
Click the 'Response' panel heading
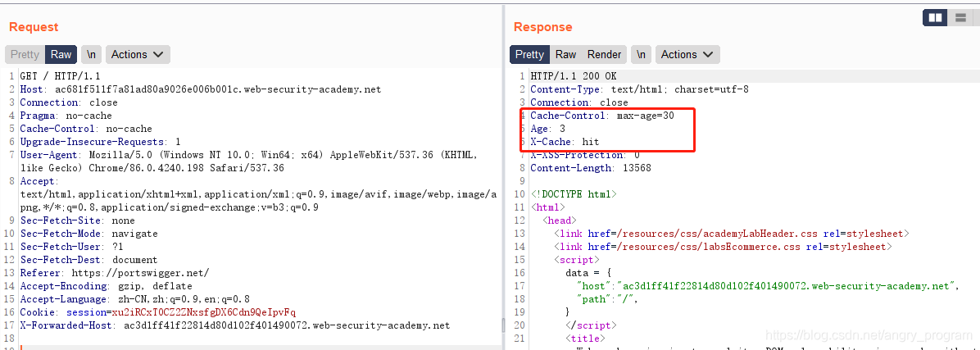point(543,27)
